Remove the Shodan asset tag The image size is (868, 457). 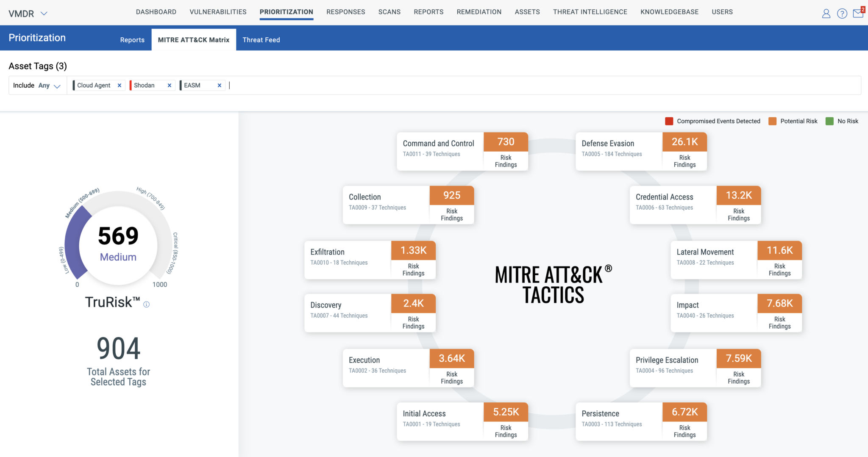[169, 85]
